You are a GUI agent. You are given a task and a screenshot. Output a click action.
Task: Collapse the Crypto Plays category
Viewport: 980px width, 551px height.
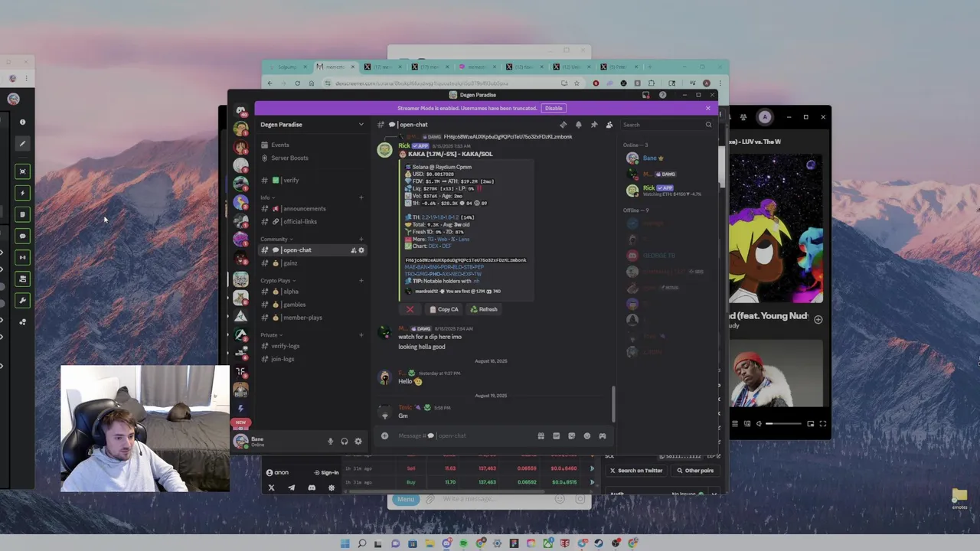pyautogui.click(x=279, y=280)
